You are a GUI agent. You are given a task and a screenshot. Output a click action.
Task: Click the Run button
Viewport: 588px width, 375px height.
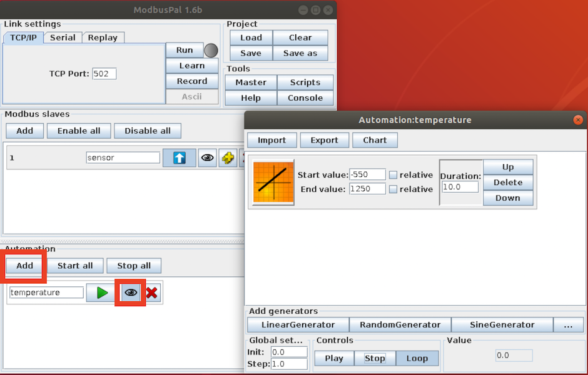tap(185, 50)
